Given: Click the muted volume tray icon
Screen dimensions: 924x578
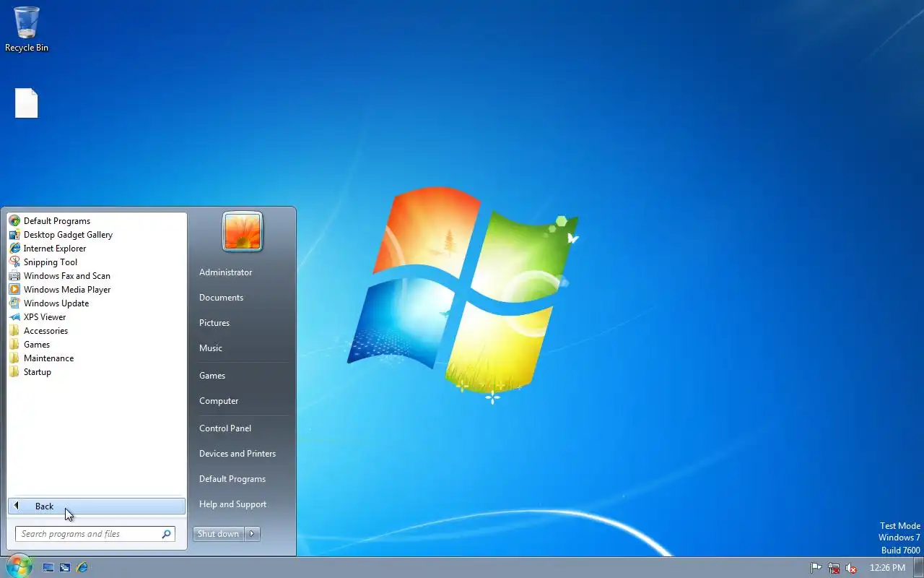Looking at the screenshot, I should [851, 568].
